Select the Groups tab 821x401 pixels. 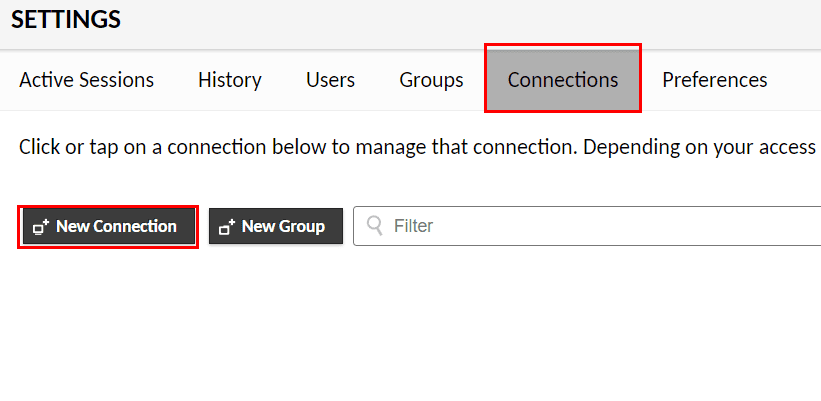pyautogui.click(x=431, y=80)
